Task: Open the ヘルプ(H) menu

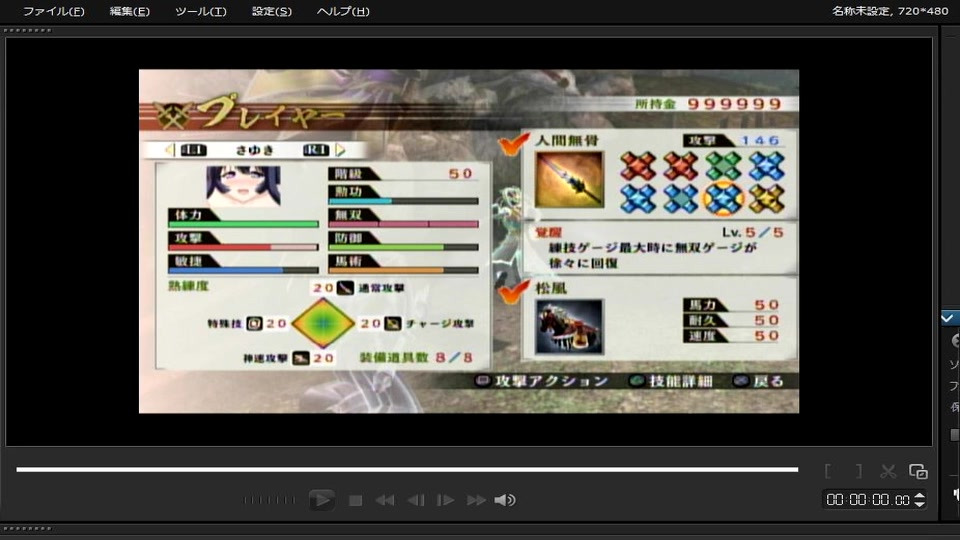Action: click(343, 11)
